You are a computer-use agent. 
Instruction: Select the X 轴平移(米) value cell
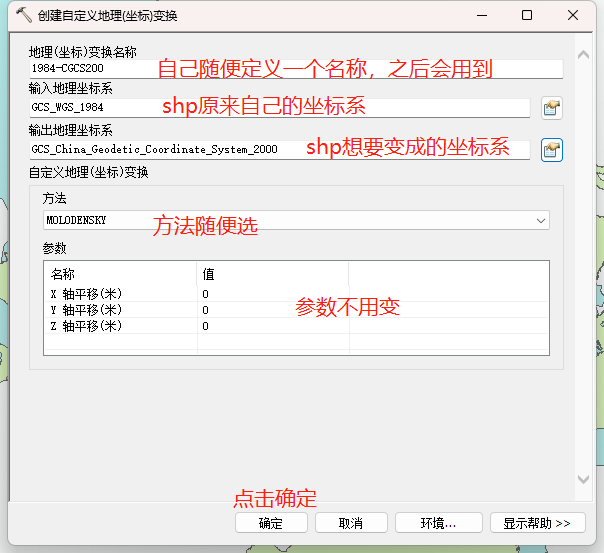[x=273, y=294]
